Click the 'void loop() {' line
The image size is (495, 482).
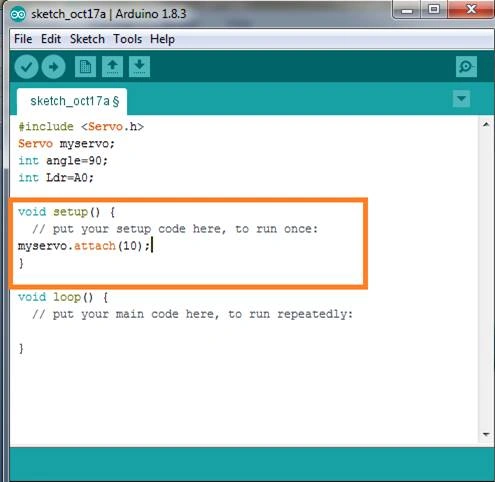tap(63, 297)
